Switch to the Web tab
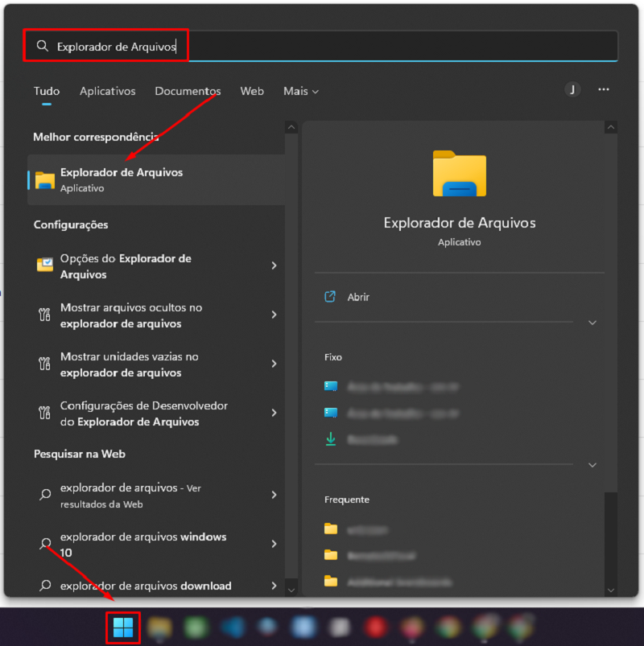This screenshot has width=644, height=646. pos(252,91)
